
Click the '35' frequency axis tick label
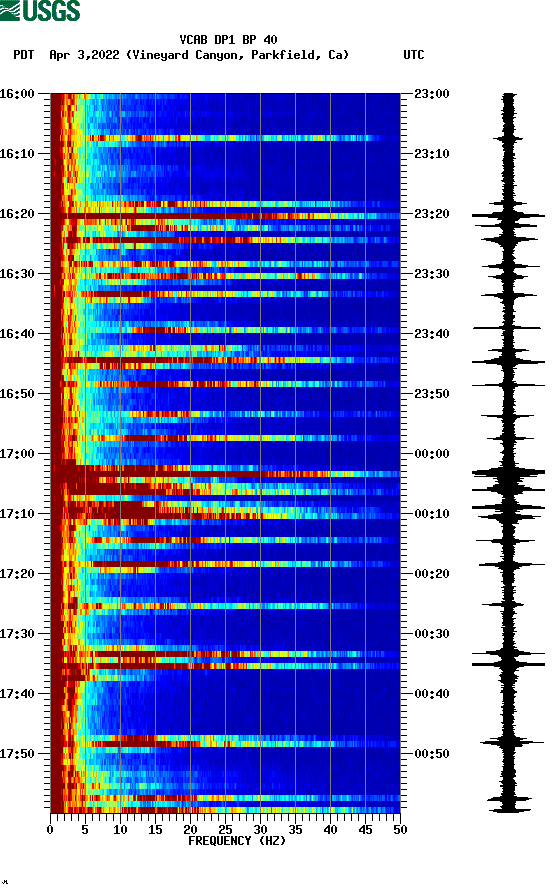[295, 830]
